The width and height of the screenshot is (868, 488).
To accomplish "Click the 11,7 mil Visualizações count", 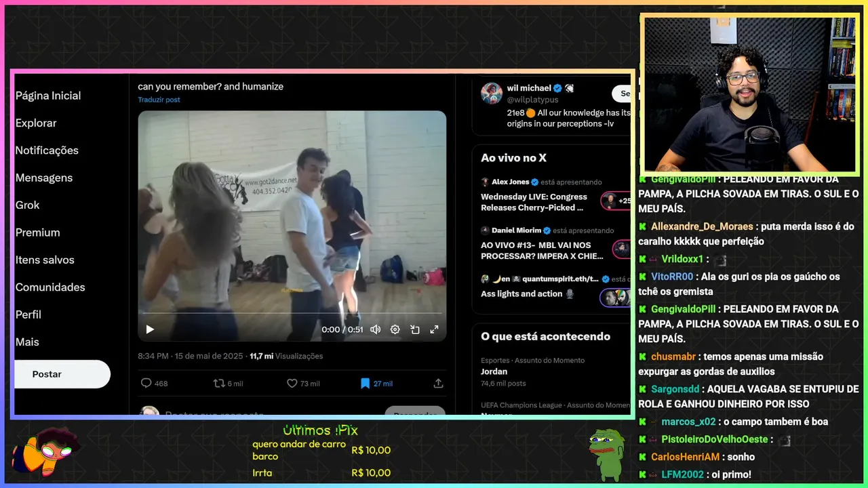I will pos(286,356).
